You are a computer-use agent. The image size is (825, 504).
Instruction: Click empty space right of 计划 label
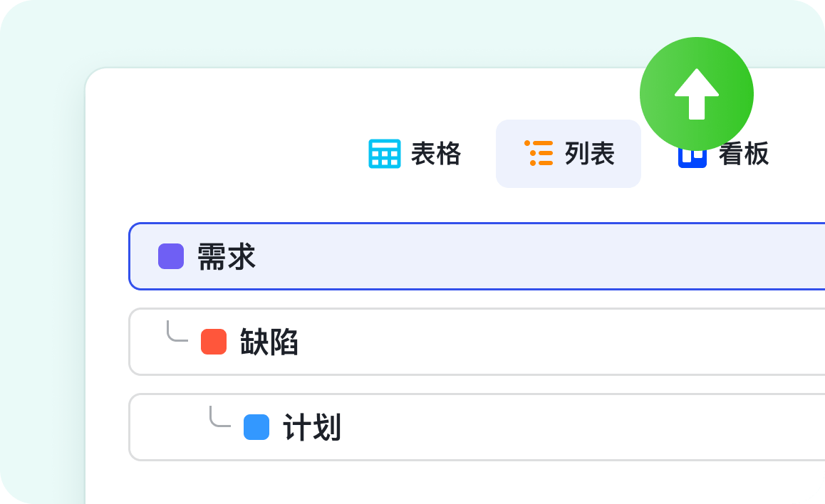point(570,427)
